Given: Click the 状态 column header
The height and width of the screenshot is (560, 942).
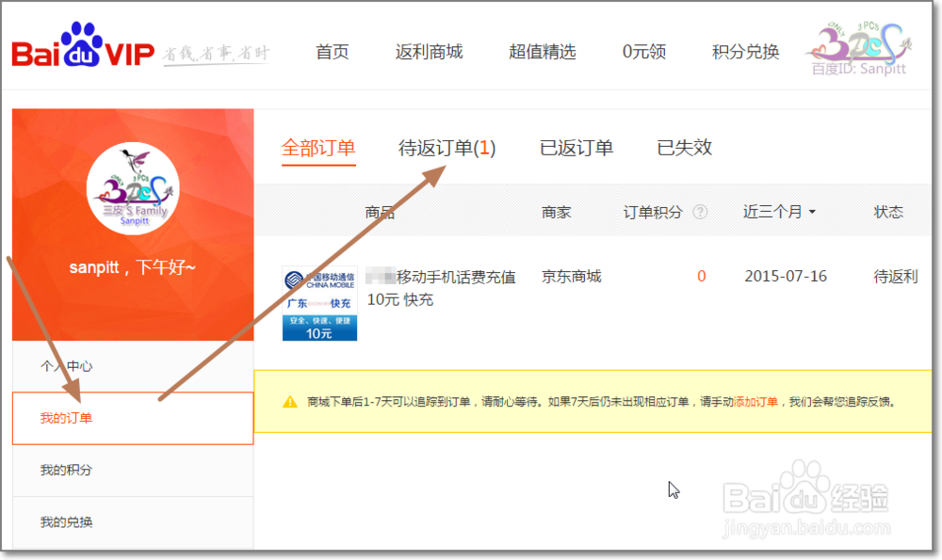Looking at the screenshot, I should coord(888,212).
